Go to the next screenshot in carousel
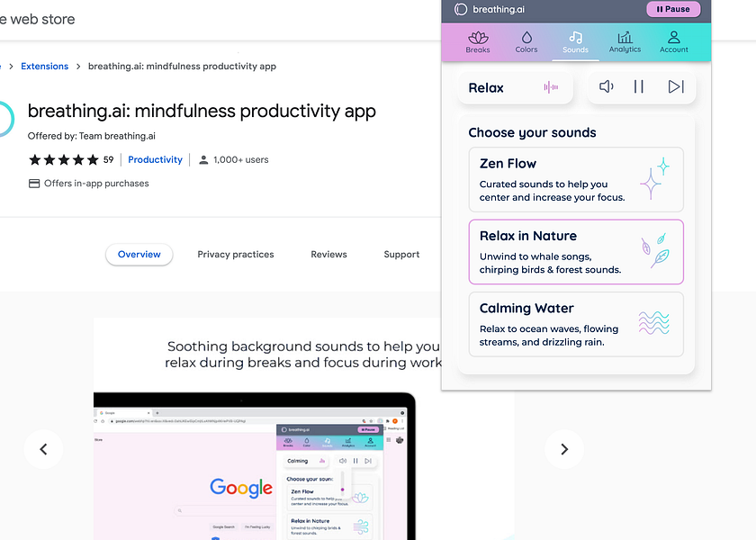The image size is (756, 540). [564, 449]
